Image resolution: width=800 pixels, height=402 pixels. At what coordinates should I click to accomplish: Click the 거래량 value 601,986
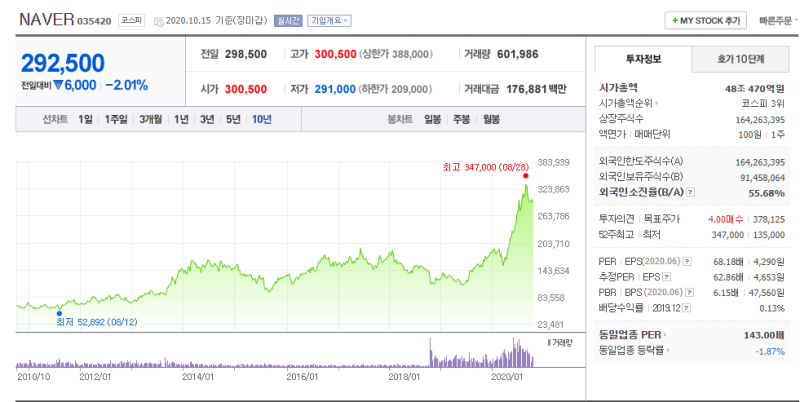click(517, 55)
